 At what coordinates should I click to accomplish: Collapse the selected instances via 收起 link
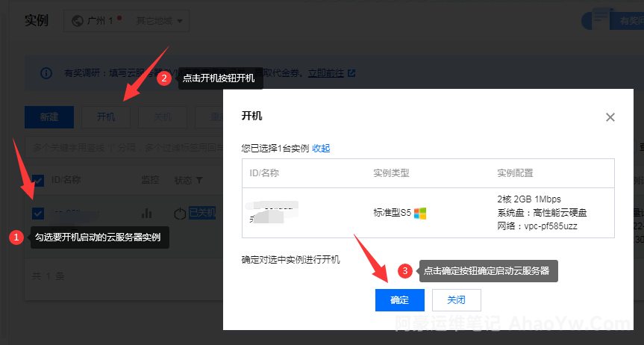coord(321,148)
